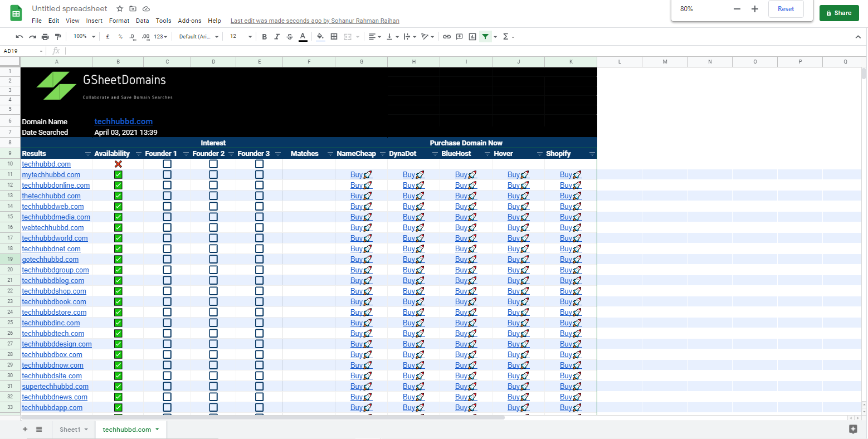Open the fill color picker
Screen dimensions: 868x439
point(320,37)
